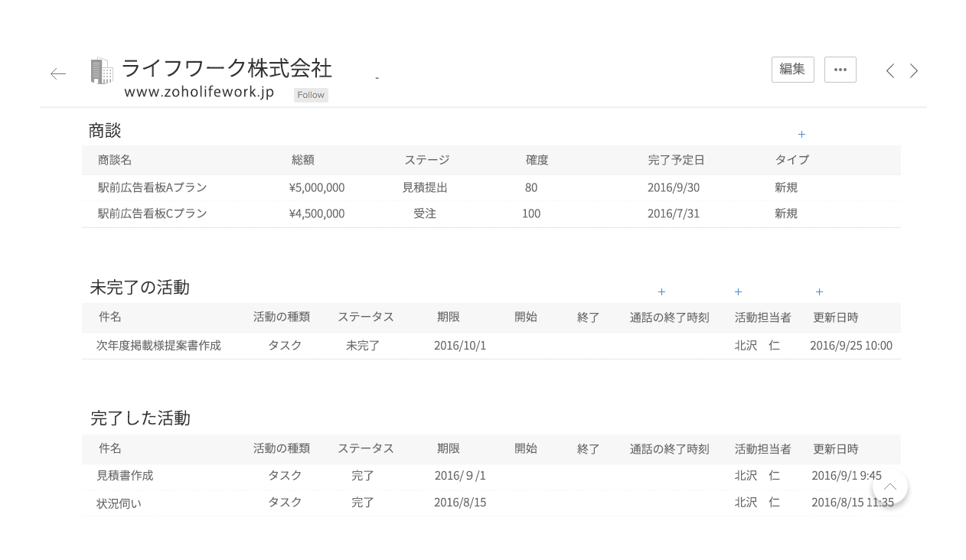Viewport: 966px width, 560px height.
Task: Open the three-dots more options menu
Action: [840, 69]
